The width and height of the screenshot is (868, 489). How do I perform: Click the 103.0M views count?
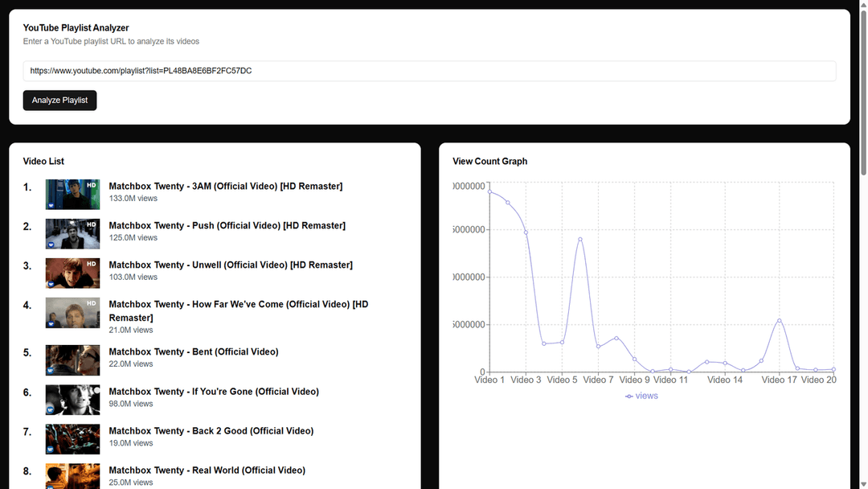[x=133, y=277]
